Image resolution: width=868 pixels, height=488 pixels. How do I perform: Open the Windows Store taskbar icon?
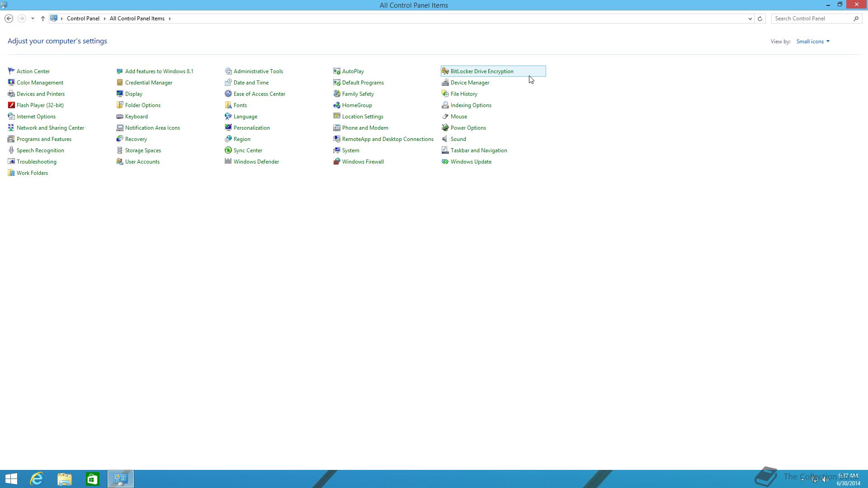[93, 479]
